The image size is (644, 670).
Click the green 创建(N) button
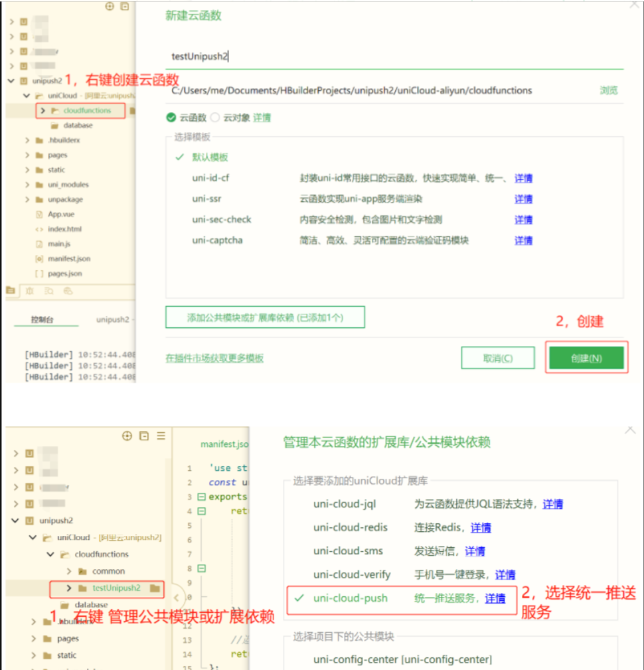point(586,358)
